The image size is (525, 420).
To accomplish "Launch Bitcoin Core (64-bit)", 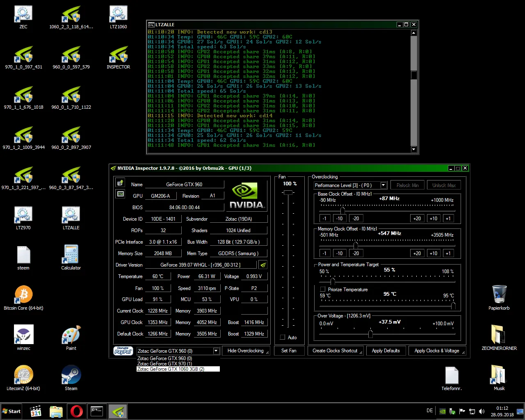I will (23, 298).
